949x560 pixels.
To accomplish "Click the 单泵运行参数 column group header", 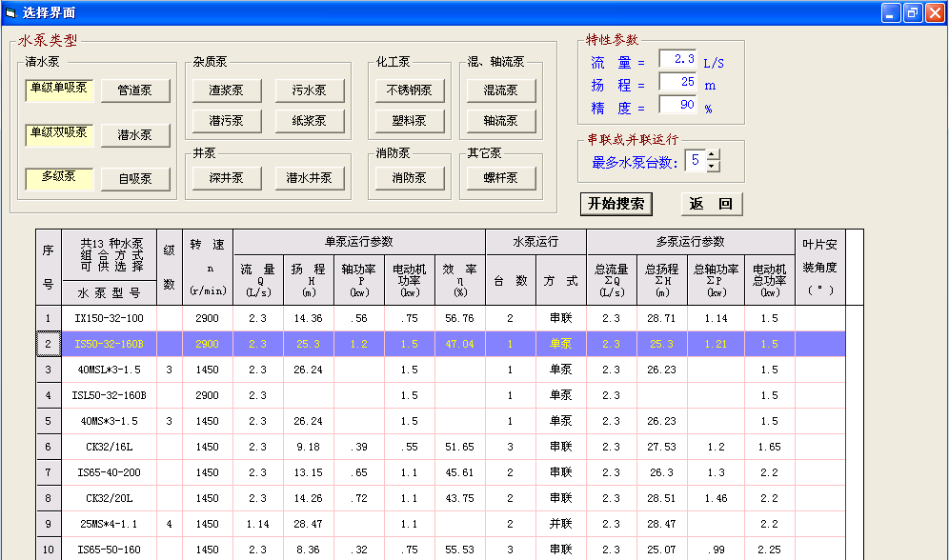I will 359,242.
